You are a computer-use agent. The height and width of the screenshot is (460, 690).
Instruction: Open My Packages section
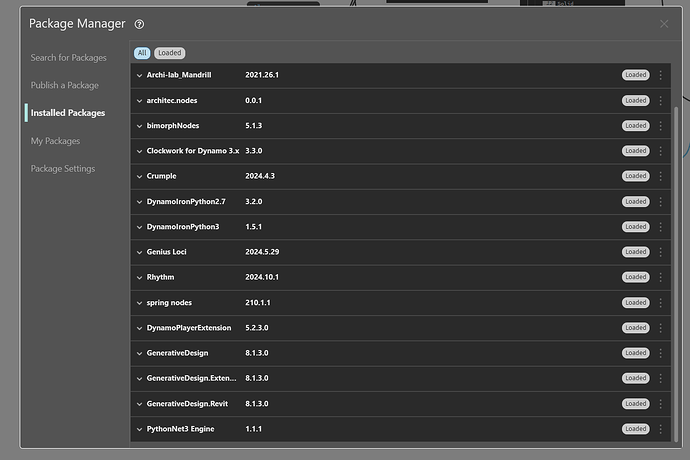pos(55,141)
